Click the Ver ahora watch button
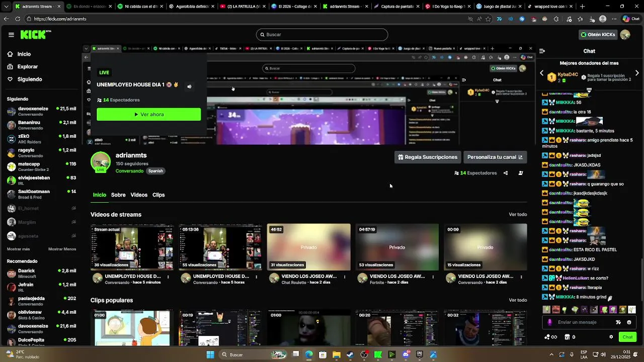Image resolution: width=644 pixels, height=362 pixels. coord(148,114)
